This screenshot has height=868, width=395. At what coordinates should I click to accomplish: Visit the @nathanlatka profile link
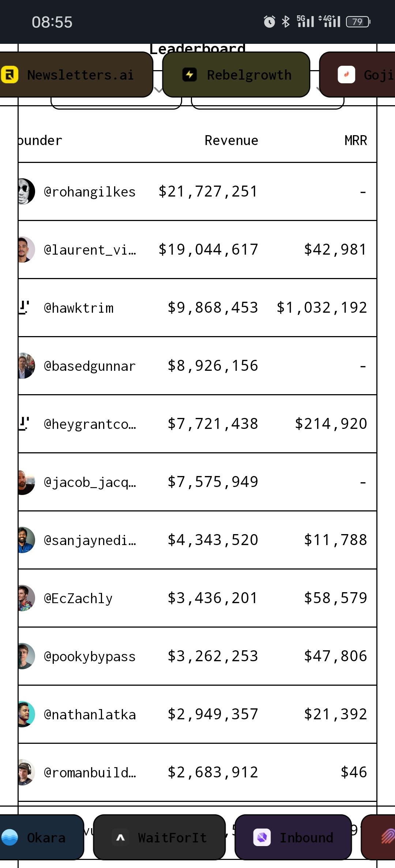90,715
